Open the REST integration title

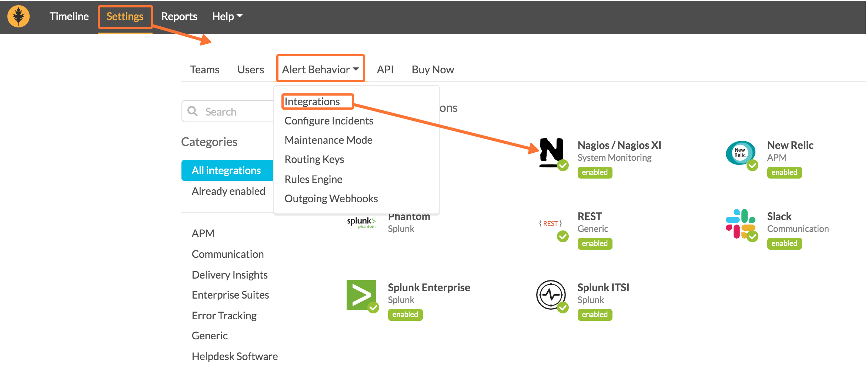(x=590, y=216)
